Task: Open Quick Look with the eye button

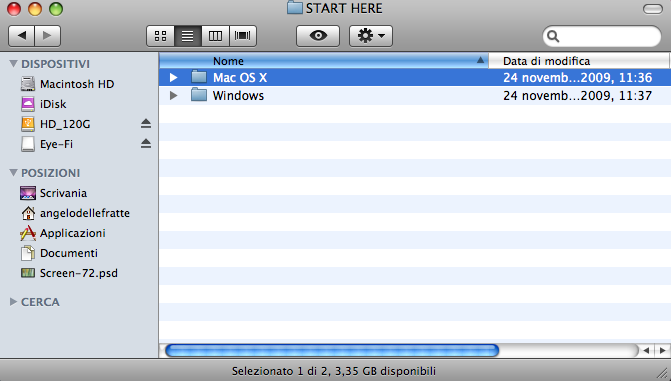Action: point(318,36)
